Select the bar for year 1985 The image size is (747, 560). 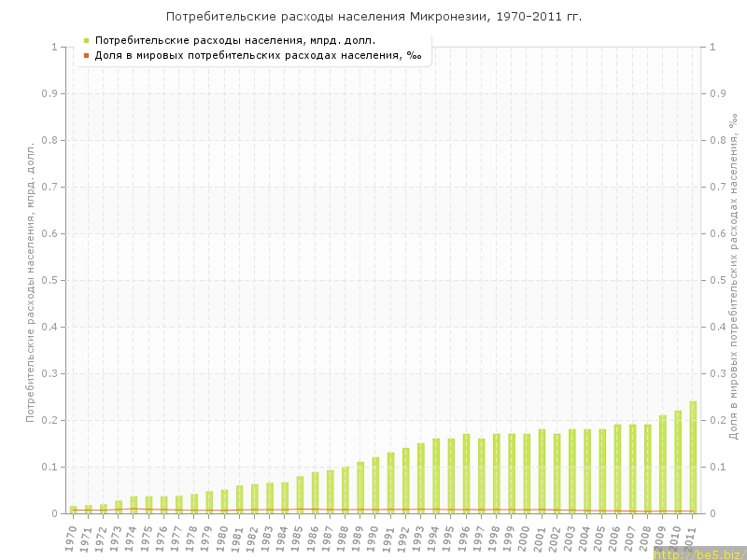tap(300, 495)
